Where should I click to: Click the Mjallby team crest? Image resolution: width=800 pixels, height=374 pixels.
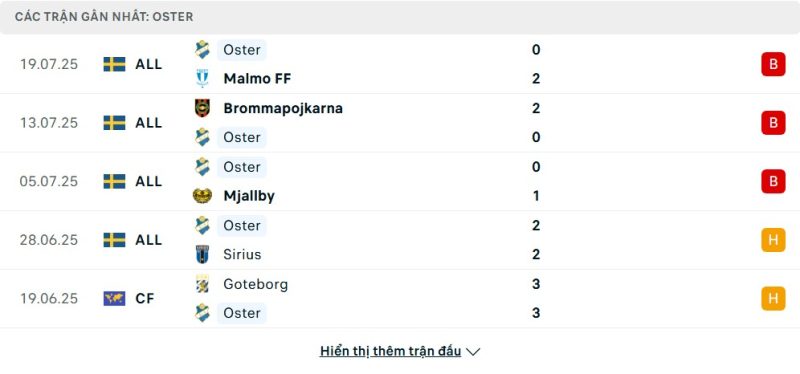coord(203,196)
